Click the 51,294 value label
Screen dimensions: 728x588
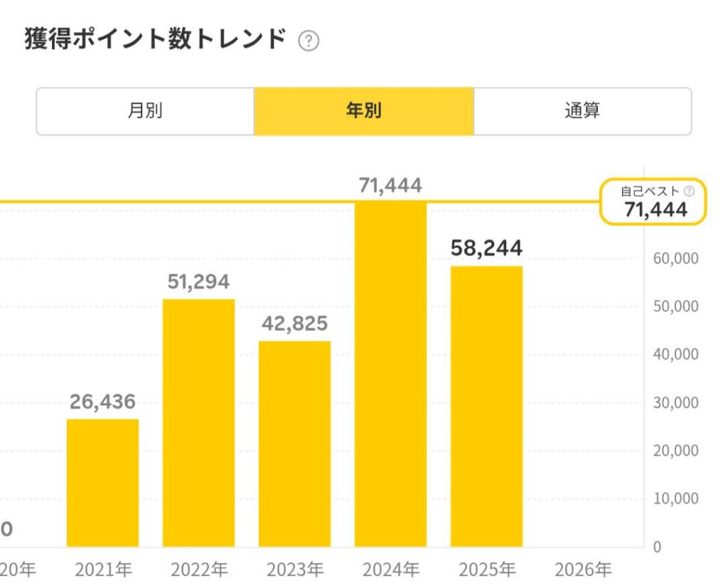click(x=199, y=282)
